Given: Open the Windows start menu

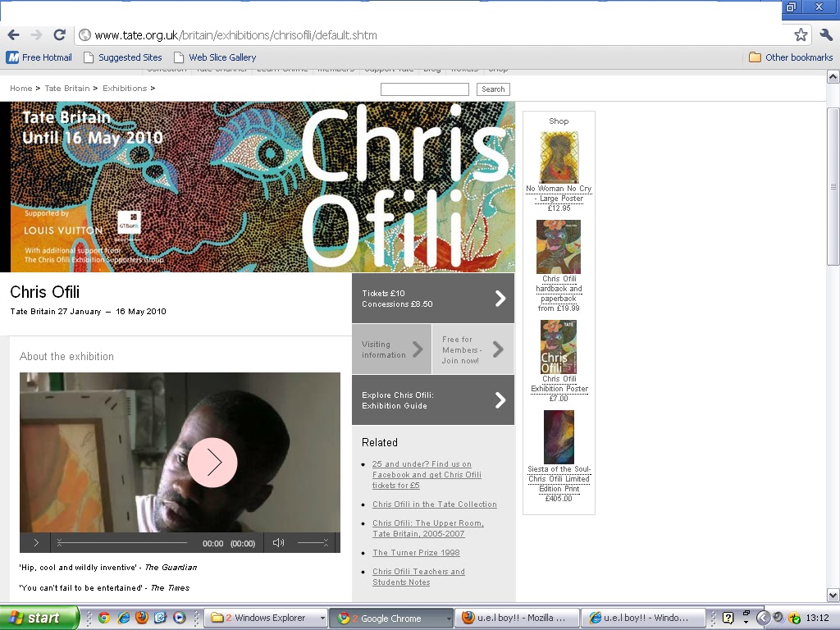Looking at the screenshot, I should 39,618.
